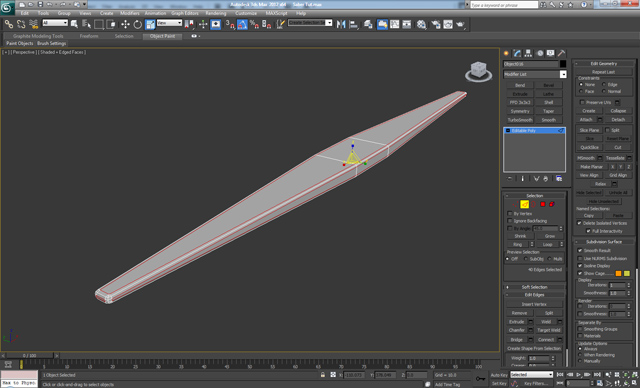Image resolution: width=640 pixels, height=388 pixels.
Task: Uncheck the Smooth Result checkbox
Action: tap(580, 251)
